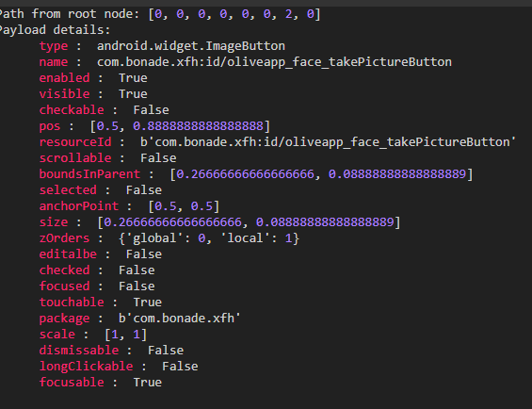Click the 'checked' key label

(x=64, y=270)
